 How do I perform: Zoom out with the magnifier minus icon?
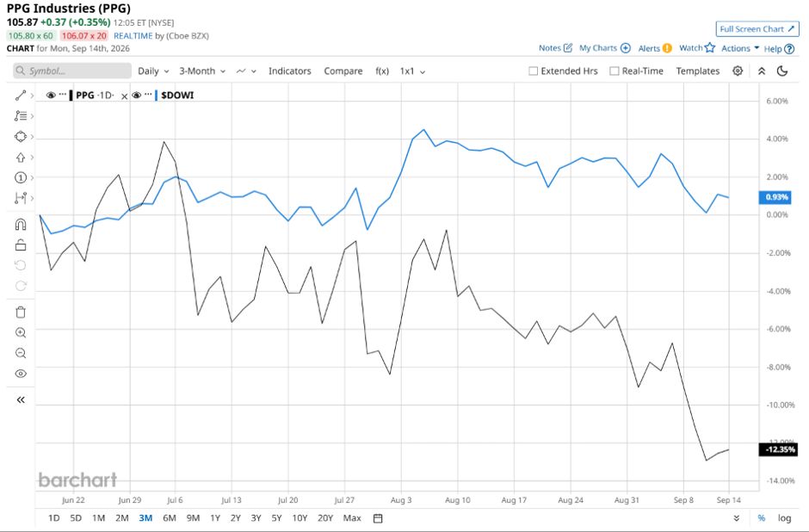click(21, 354)
